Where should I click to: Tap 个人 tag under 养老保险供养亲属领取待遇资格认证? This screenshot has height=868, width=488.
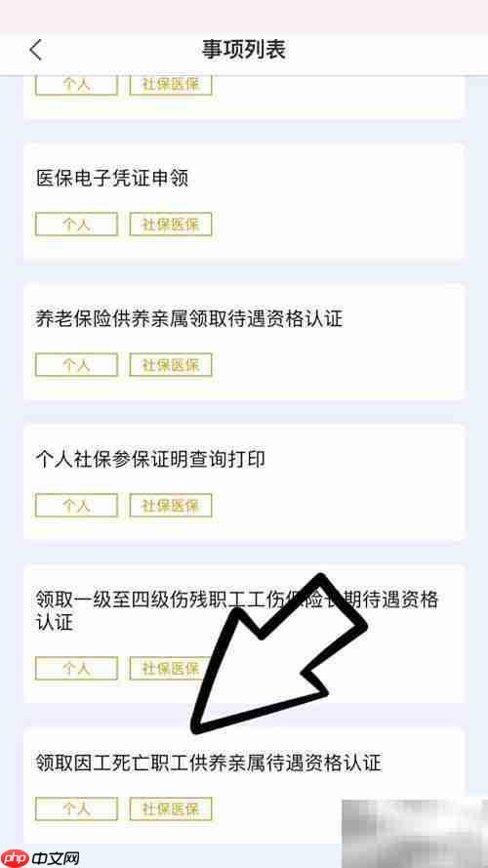76,365
